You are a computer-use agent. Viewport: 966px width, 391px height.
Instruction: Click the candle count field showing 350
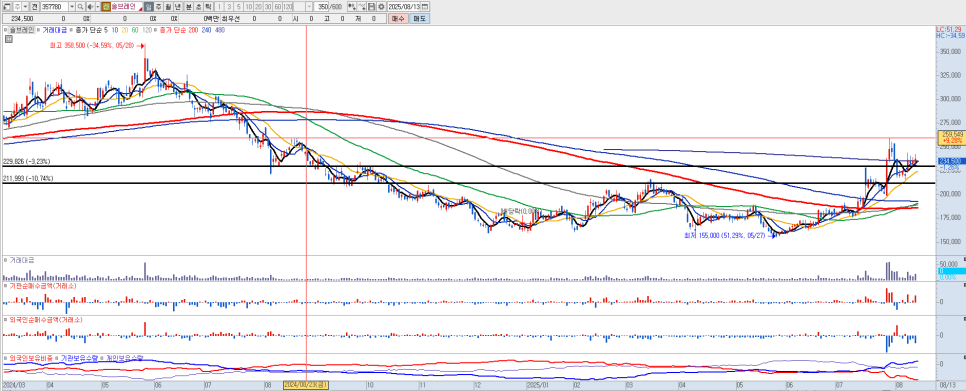click(322, 6)
